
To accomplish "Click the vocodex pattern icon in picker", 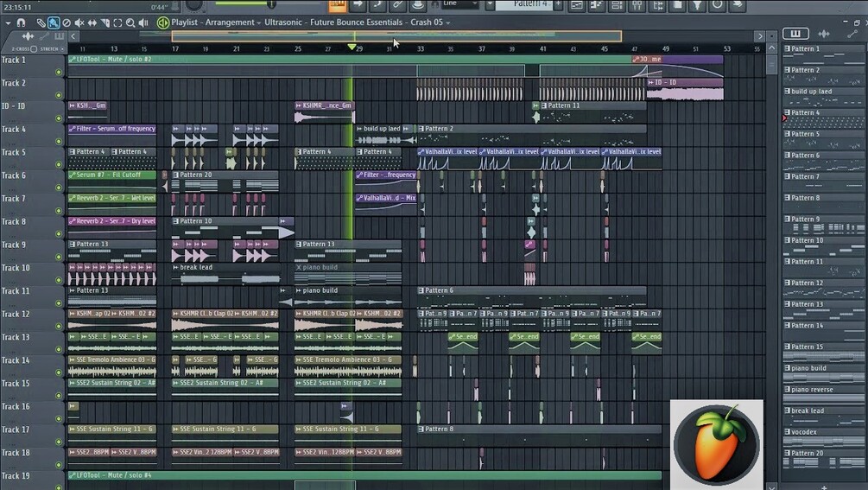I will point(788,432).
